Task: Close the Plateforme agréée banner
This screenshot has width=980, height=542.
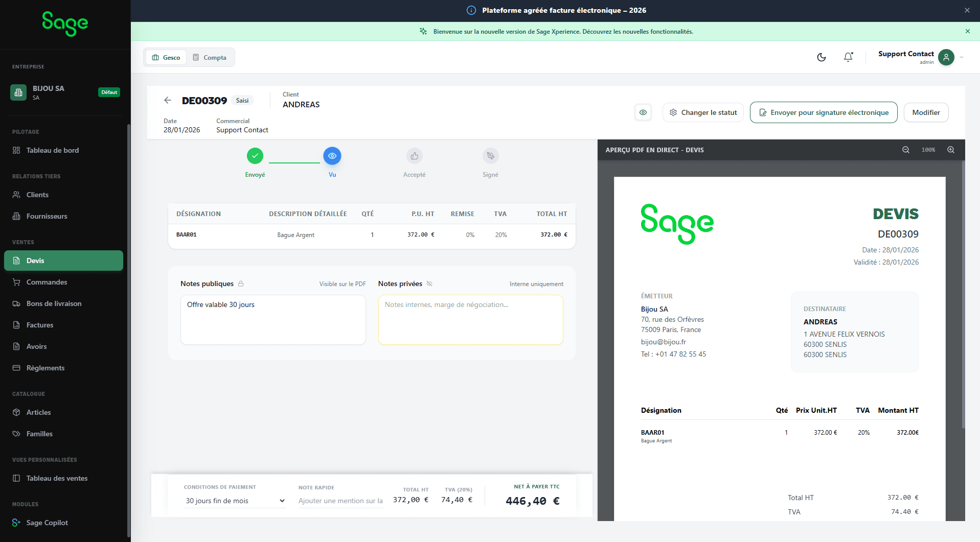Action: coord(967,10)
